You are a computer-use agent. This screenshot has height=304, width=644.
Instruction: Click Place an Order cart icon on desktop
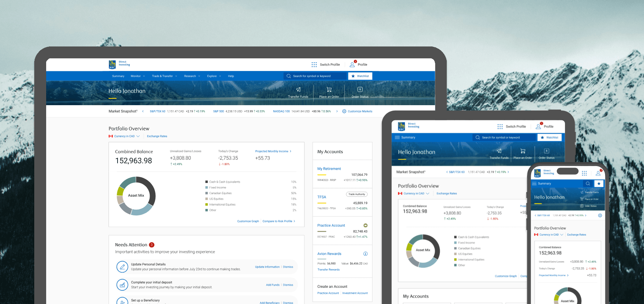coord(329,89)
